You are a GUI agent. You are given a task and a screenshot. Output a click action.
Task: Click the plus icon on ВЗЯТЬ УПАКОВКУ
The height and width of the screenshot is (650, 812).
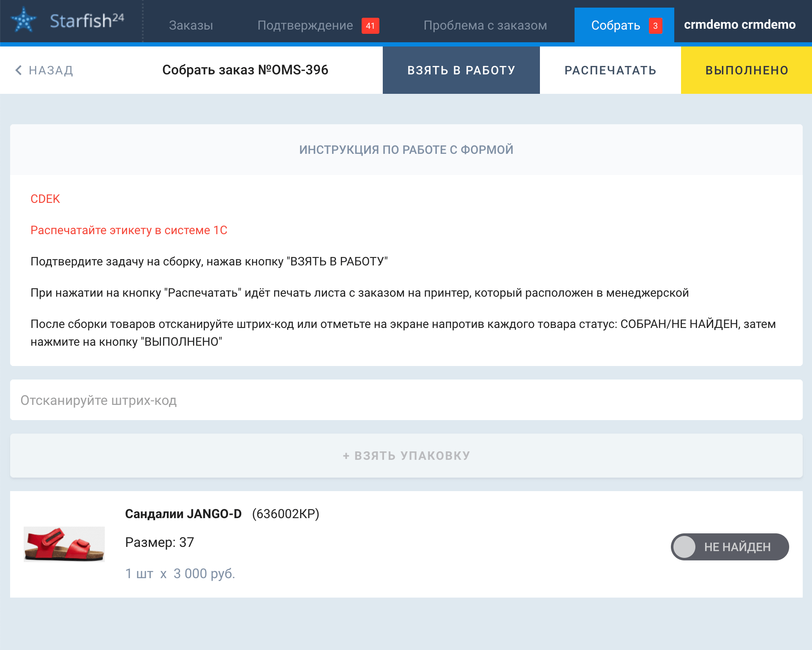pos(346,456)
